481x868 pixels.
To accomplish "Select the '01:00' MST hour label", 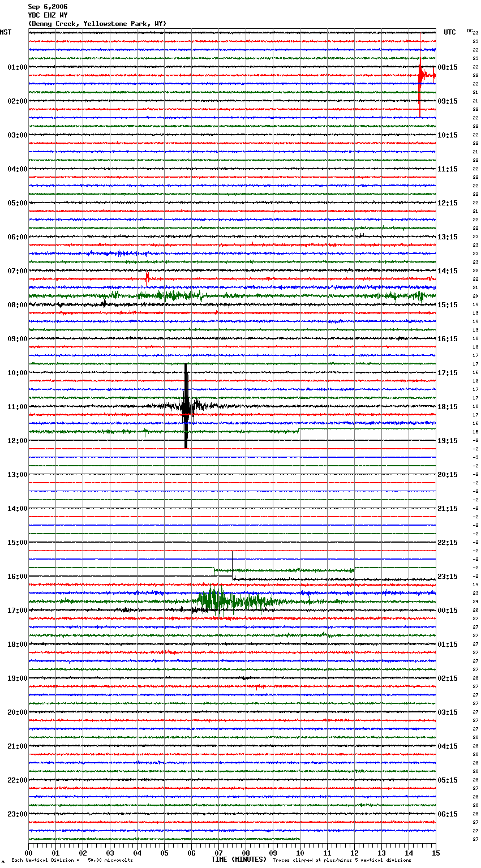I will click(17, 67).
